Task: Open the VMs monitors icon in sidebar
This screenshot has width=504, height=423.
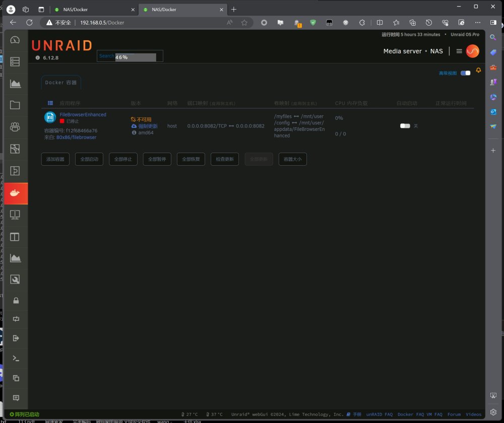Action: pyautogui.click(x=15, y=215)
